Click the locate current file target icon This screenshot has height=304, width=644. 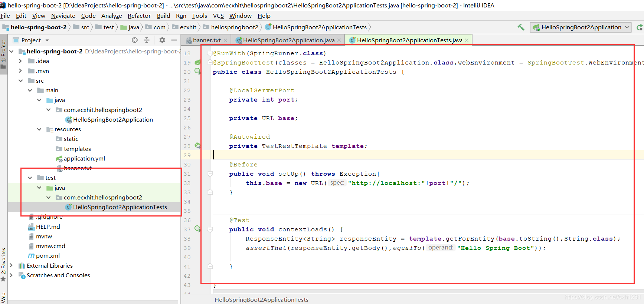tap(135, 40)
